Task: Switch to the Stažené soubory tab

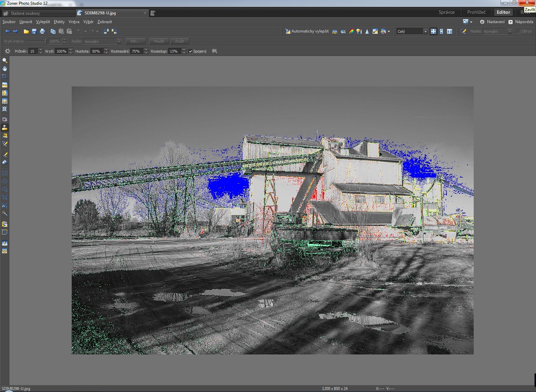Action: click(x=25, y=13)
